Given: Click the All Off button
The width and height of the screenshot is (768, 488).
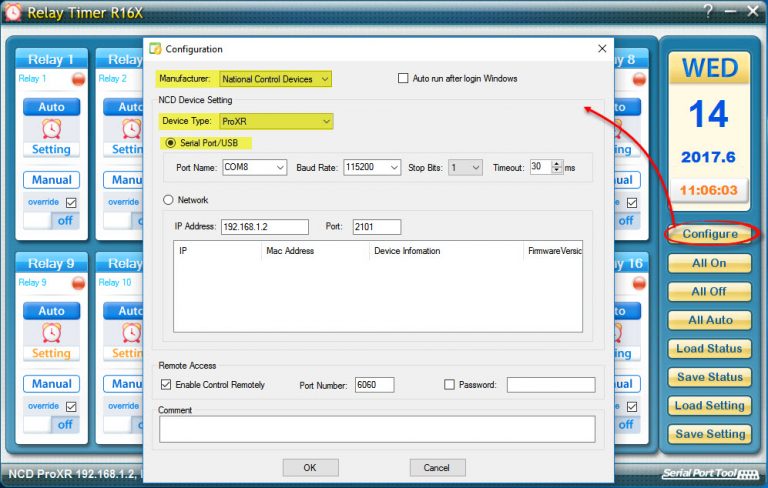Looking at the screenshot, I should click(x=709, y=292).
